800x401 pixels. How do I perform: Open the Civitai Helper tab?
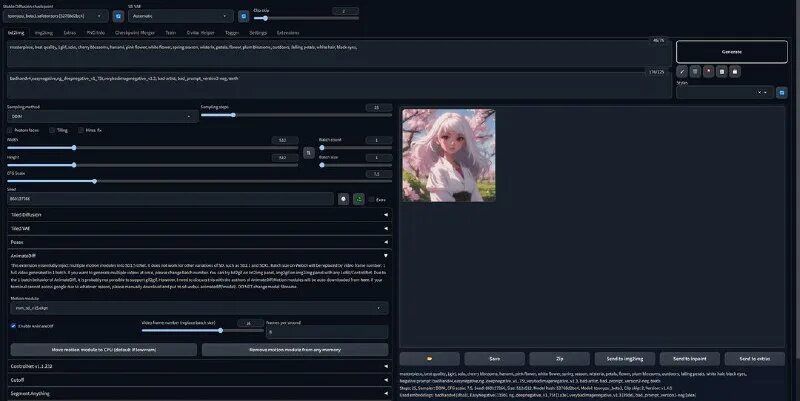point(201,33)
